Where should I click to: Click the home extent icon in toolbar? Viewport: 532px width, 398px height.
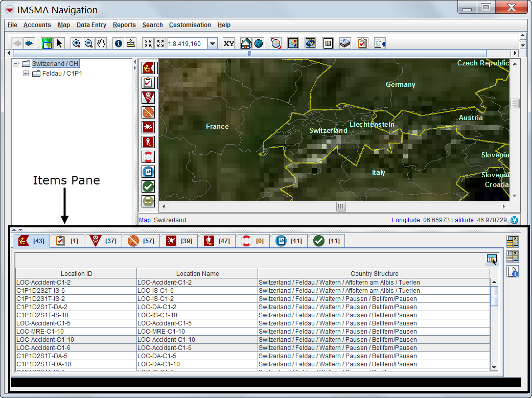point(246,43)
